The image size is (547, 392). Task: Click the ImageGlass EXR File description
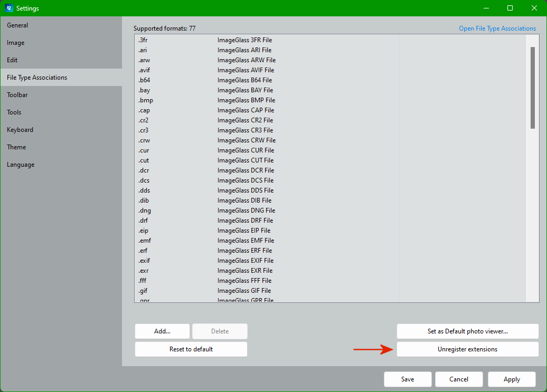coord(245,271)
